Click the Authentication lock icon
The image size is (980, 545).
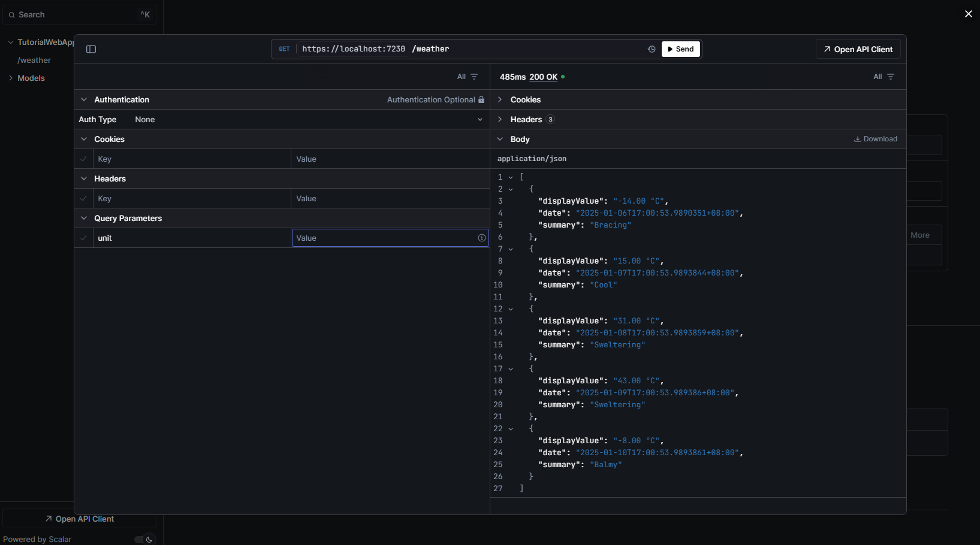point(481,99)
